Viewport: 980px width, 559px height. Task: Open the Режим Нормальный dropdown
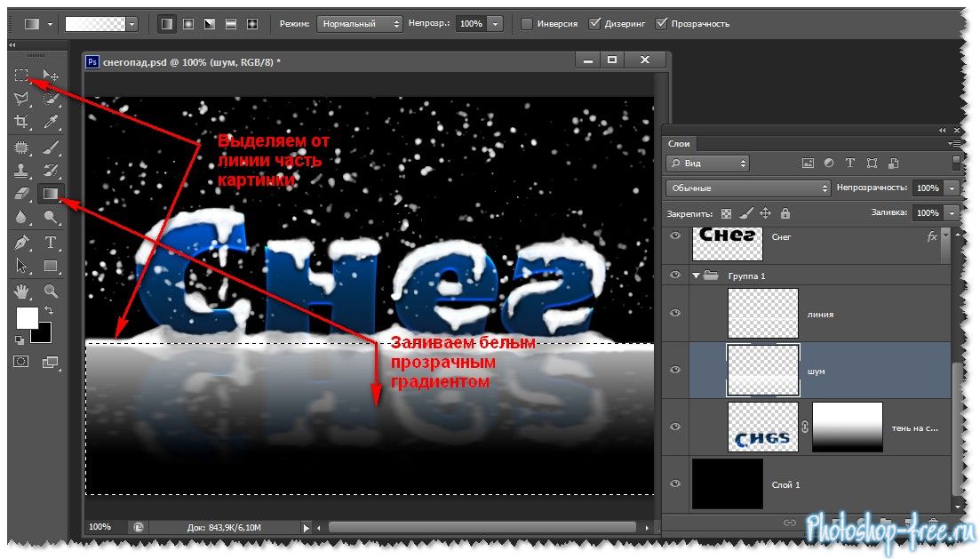(x=360, y=24)
